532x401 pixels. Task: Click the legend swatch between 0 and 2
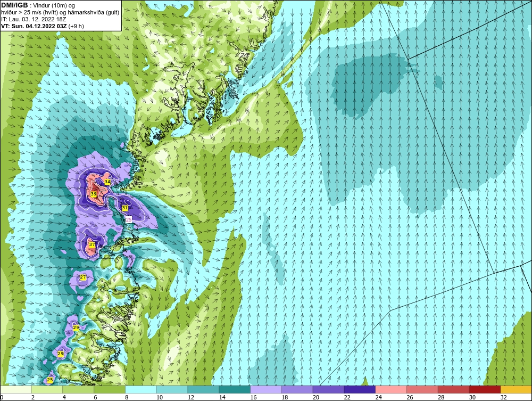coord(15,389)
